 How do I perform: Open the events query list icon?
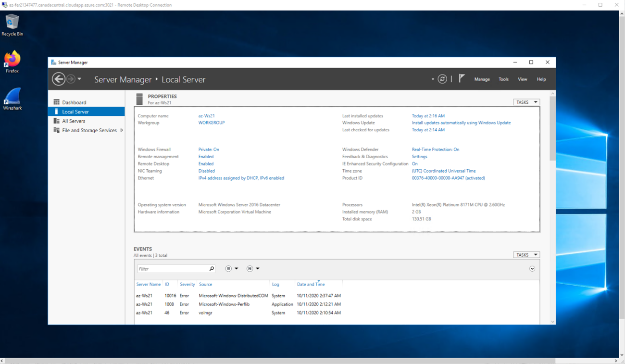[x=228, y=268]
